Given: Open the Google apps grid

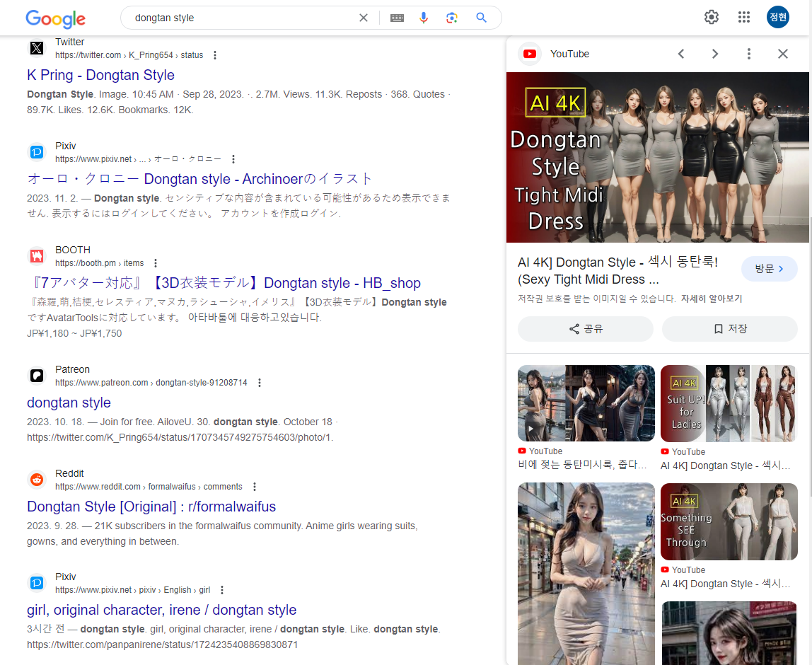Looking at the screenshot, I should [x=743, y=17].
